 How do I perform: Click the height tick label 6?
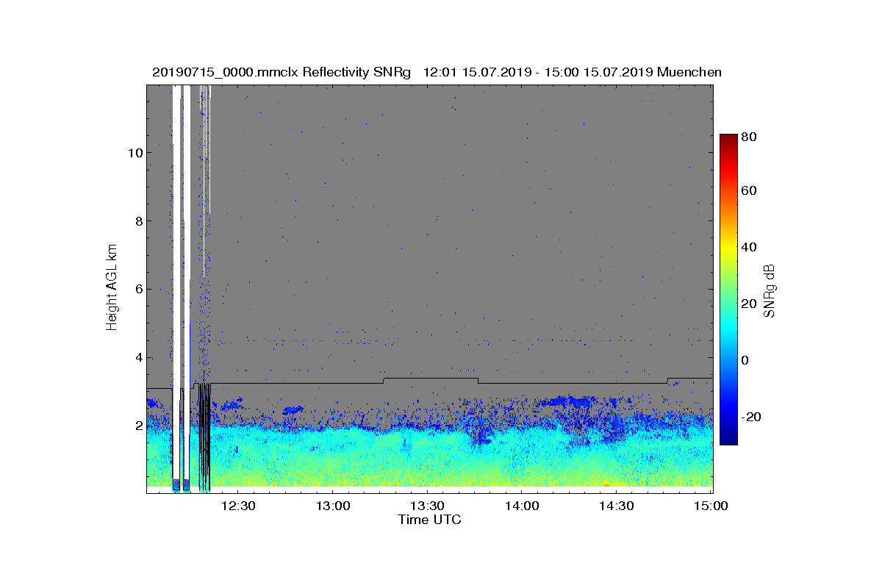coord(137,290)
